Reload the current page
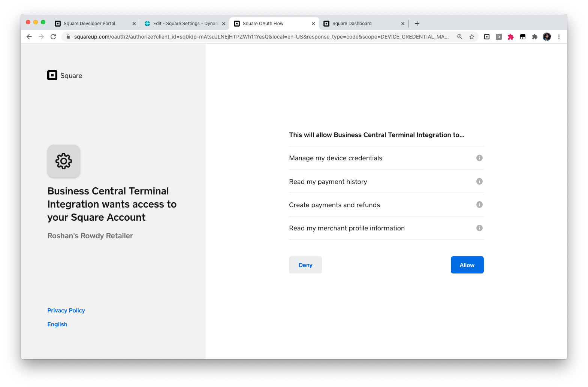 53,37
